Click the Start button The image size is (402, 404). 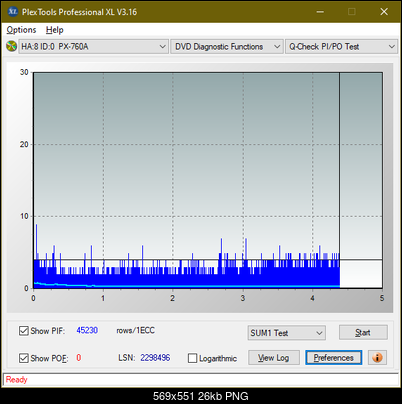click(x=363, y=332)
